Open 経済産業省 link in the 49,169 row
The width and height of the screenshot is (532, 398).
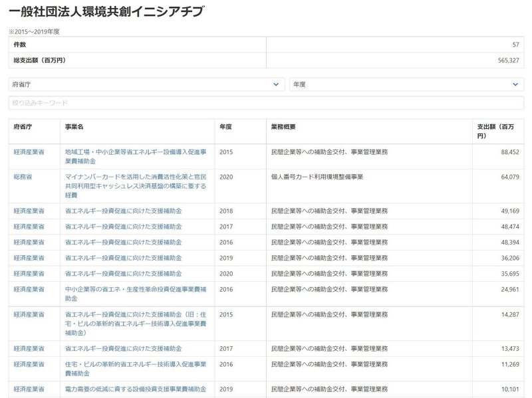pyautogui.click(x=29, y=211)
